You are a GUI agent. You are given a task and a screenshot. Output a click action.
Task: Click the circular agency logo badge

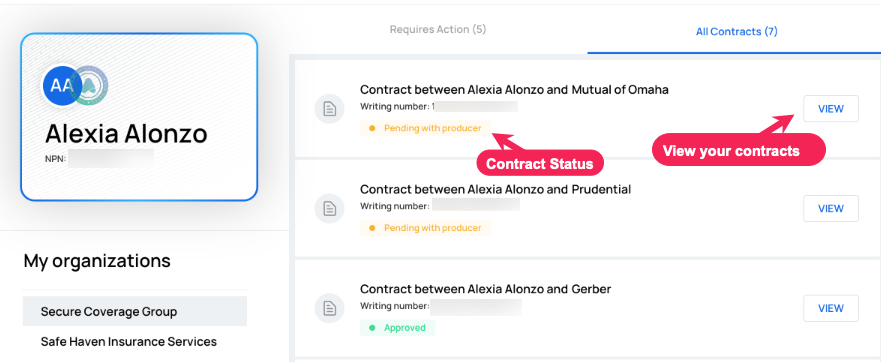point(90,85)
